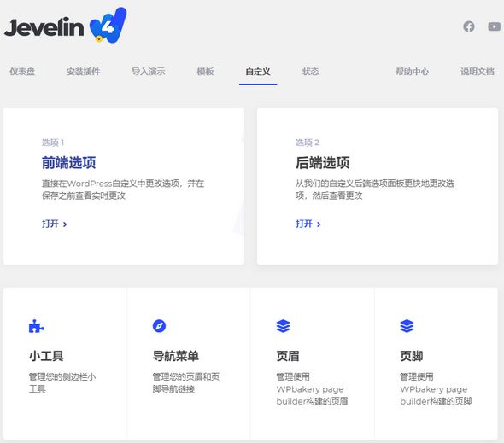Open the 小工具 card title

point(46,356)
